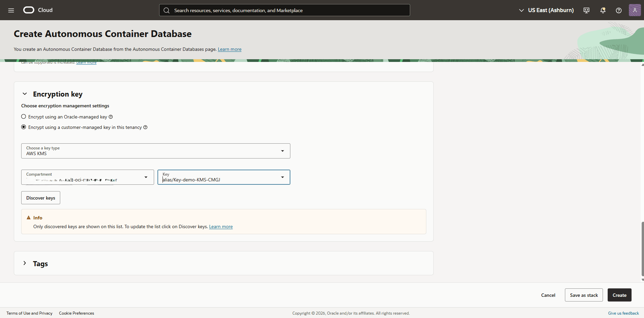Expand the Tags section
Screen dimensions: 644x318
point(24,263)
